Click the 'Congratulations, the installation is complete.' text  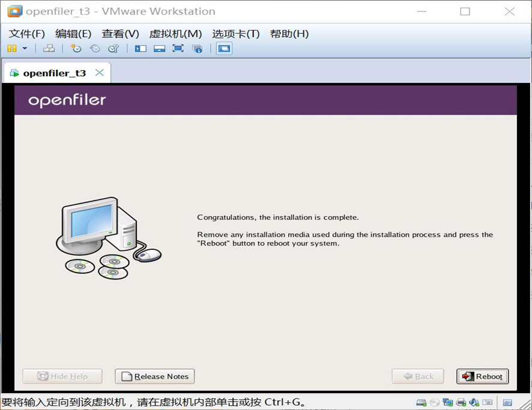(x=278, y=217)
